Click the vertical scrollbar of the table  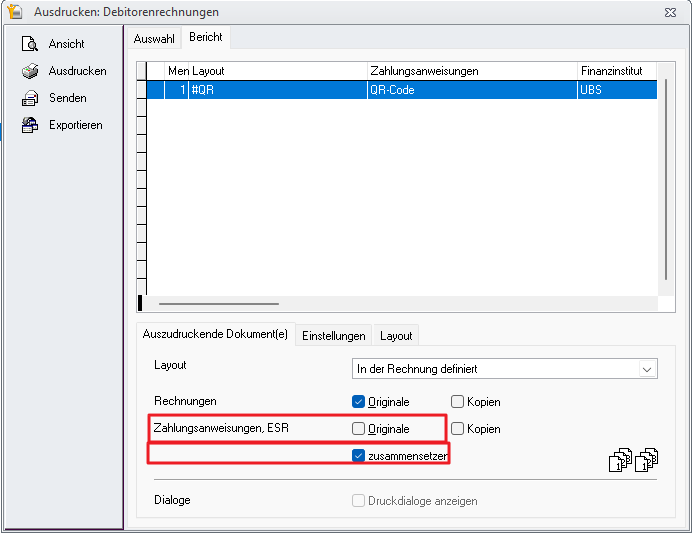(x=666, y=179)
